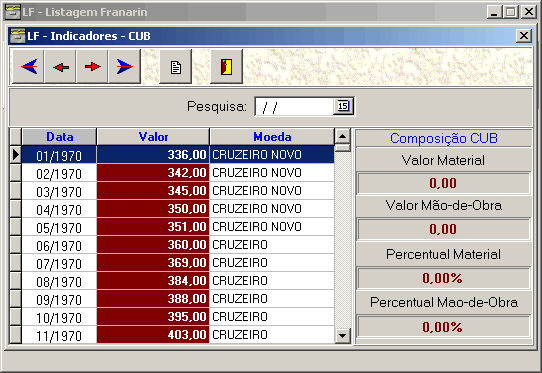Click the CRUZEIRO cell in row 06/1970
Screen dimensions: 542x373
(272, 244)
